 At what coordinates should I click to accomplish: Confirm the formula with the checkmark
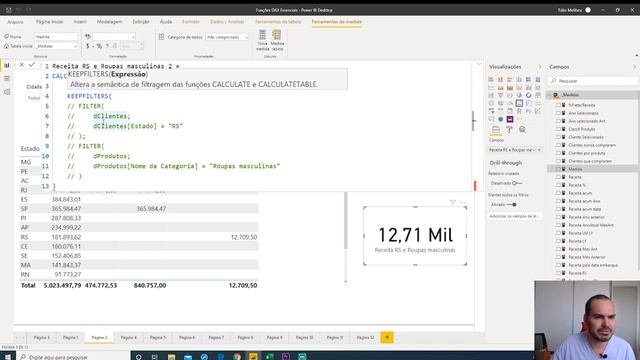(31, 65)
